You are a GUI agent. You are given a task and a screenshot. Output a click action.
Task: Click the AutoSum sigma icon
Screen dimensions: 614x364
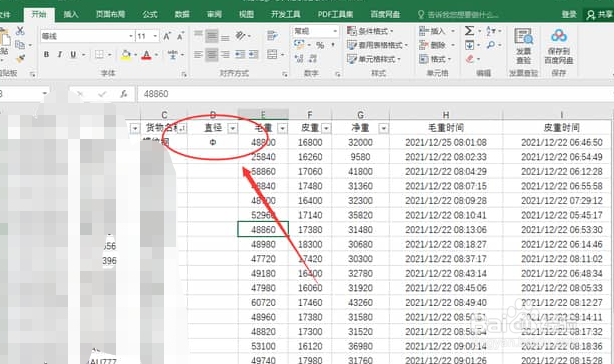(469, 31)
